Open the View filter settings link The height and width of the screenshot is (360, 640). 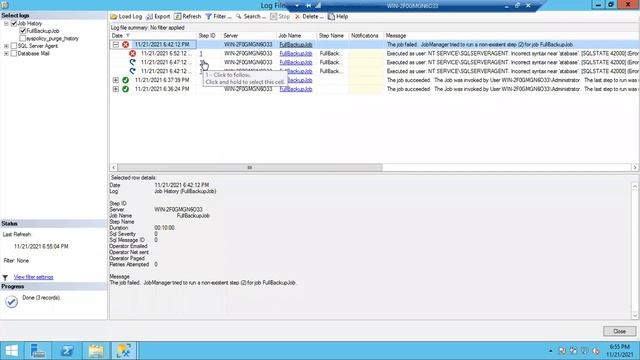(33, 277)
